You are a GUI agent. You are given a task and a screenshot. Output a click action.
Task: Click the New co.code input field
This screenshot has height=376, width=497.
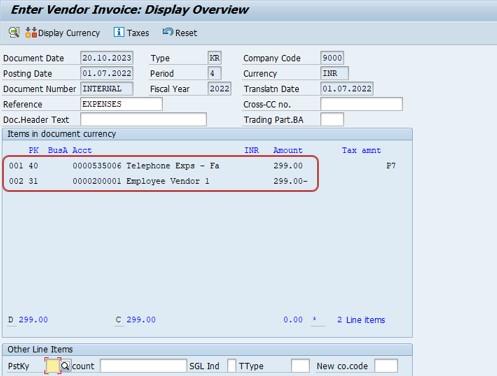386,366
